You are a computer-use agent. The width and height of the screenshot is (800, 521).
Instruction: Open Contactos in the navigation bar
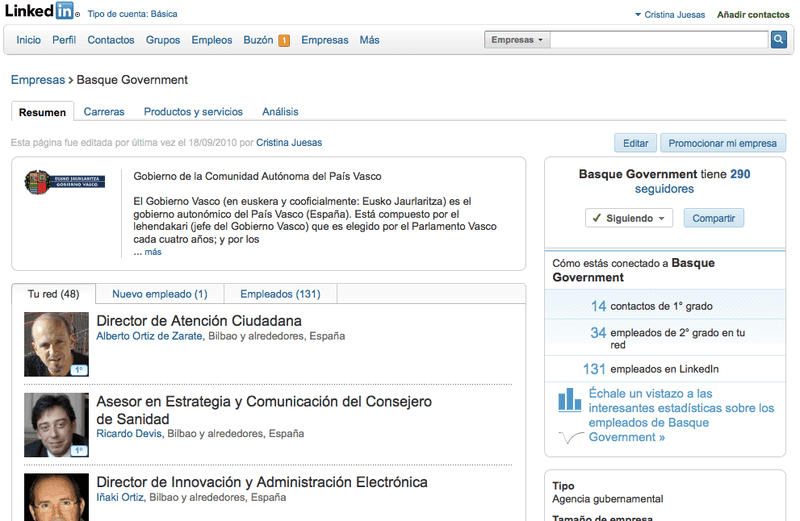coord(111,40)
